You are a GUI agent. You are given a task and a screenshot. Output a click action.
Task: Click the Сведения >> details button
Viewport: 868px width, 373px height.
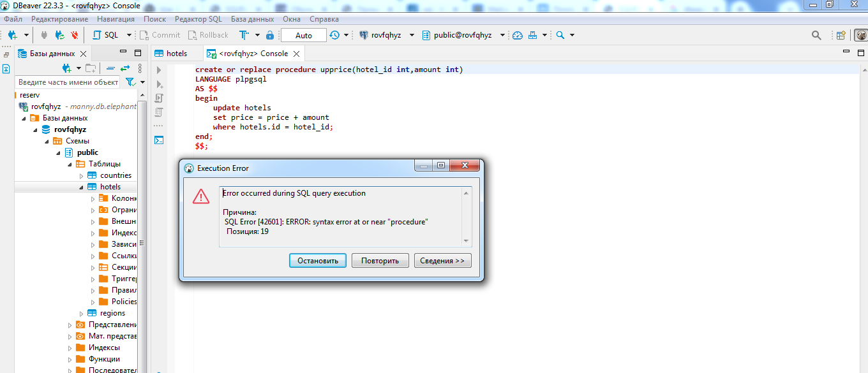(x=442, y=260)
